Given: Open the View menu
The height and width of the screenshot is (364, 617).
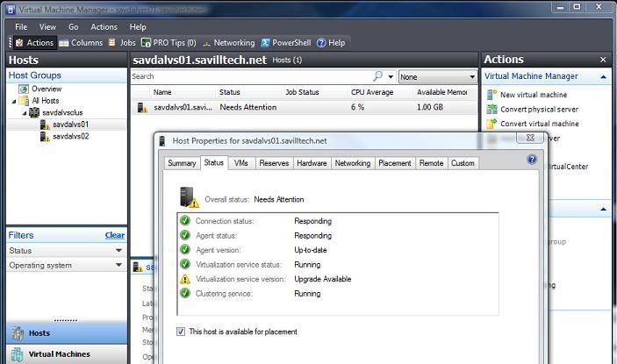Looking at the screenshot, I should pyautogui.click(x=47, y=27).
